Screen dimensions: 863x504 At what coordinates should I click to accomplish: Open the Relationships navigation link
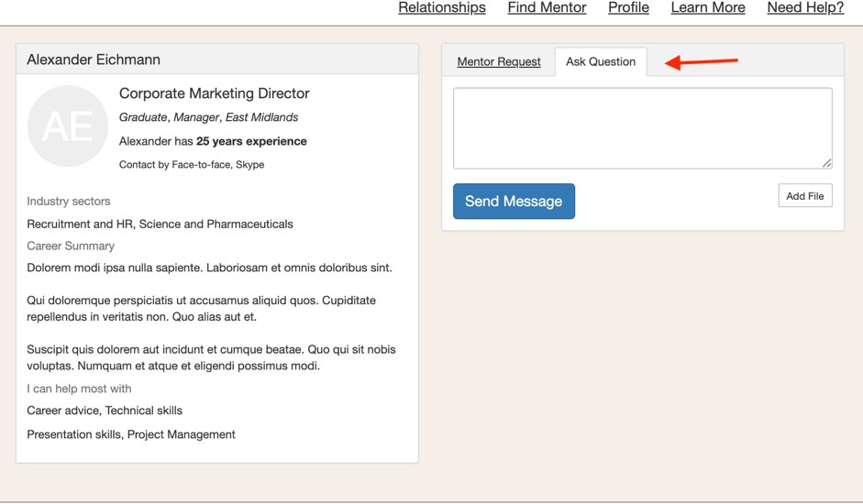click(x=442, y=8)
